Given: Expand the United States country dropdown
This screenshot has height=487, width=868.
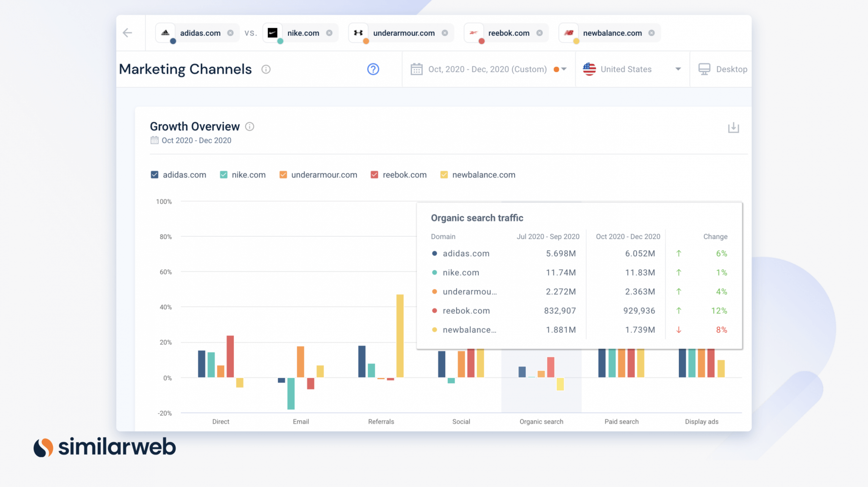Looking at the screenshot, I should click(678, 69).
